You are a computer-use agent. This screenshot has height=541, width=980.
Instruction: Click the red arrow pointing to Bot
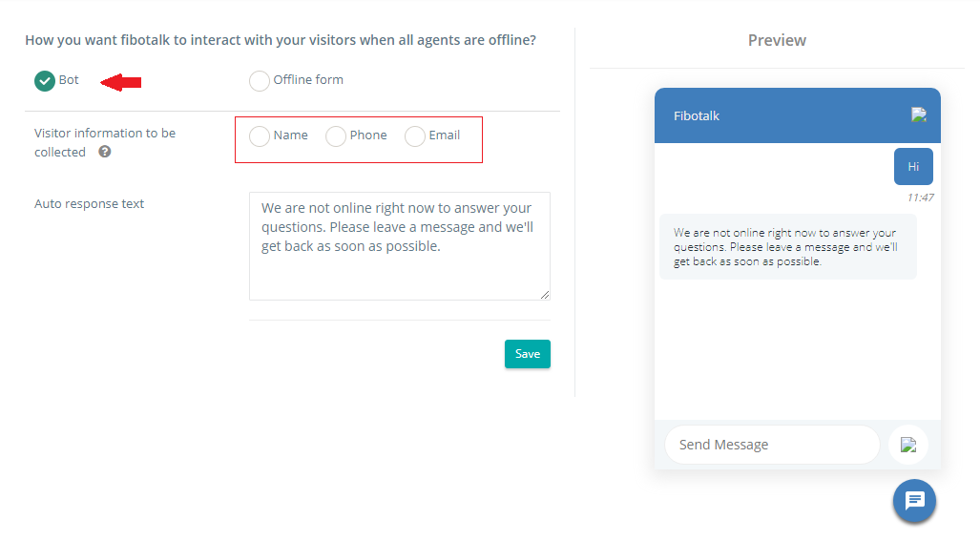[x=121, y=82]
